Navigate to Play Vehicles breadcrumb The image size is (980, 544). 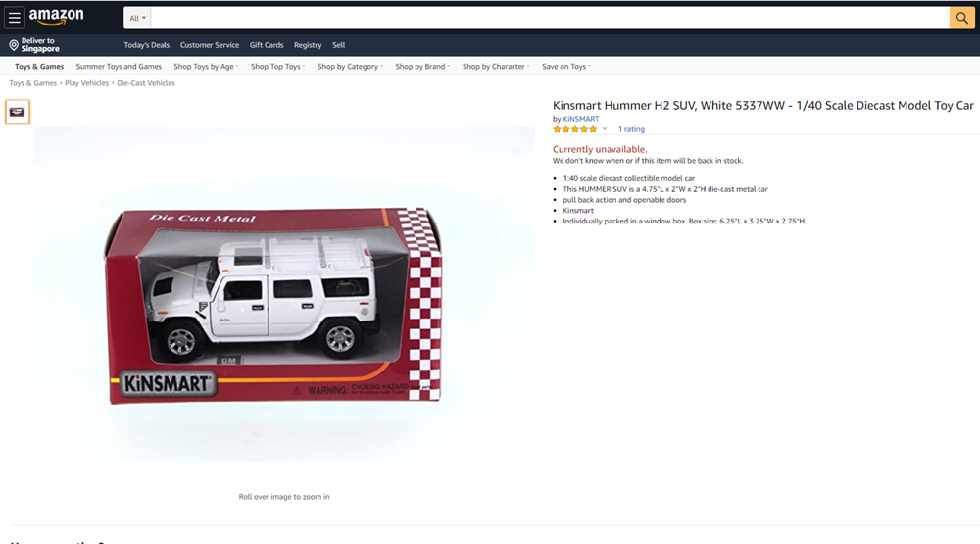coord(87,83)
